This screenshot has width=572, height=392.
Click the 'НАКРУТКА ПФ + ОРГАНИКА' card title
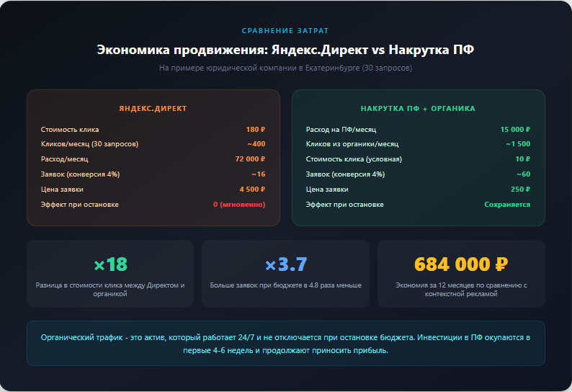(x=418, y=108)
